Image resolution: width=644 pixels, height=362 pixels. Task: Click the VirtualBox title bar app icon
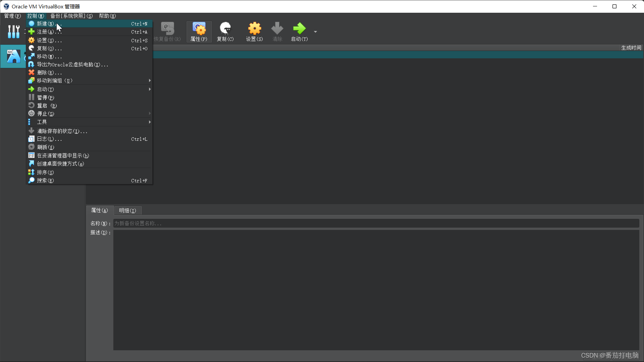click(6, 6)
